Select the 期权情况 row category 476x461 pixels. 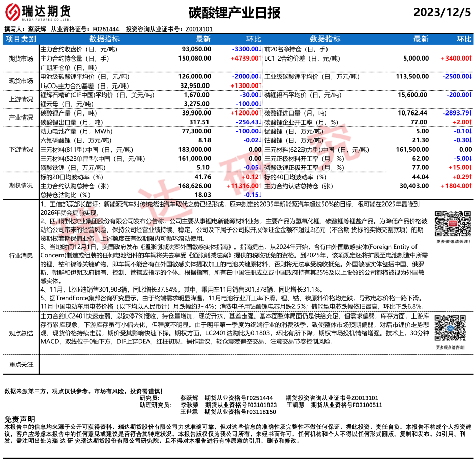(x=21, y=186)
